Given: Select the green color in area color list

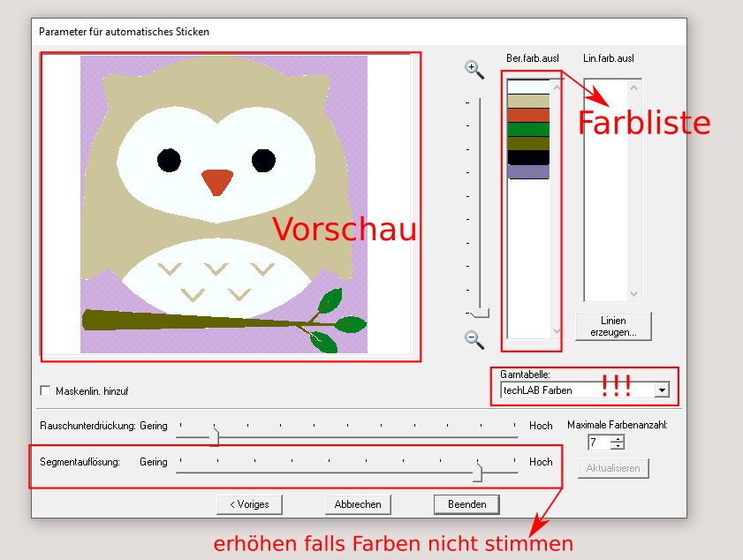Looking at the screenshot, I should point(528,129).
